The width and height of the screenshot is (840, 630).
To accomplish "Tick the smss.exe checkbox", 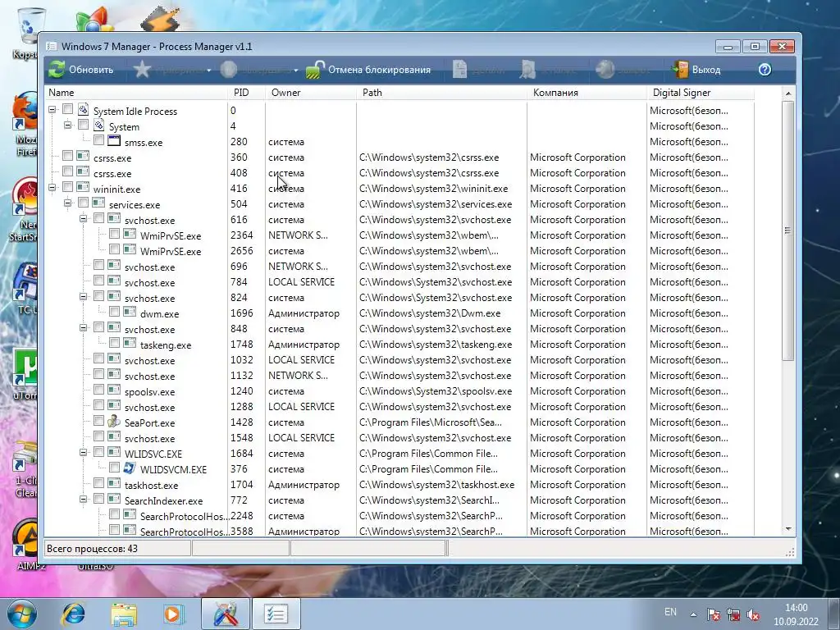I will 98,140.
